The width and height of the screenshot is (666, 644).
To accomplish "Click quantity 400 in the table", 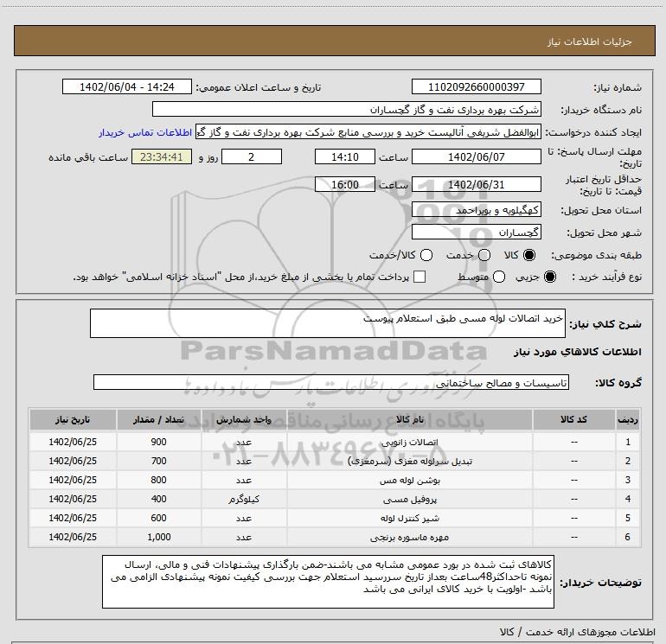I will pyautogui.click(x=159, y=500).
